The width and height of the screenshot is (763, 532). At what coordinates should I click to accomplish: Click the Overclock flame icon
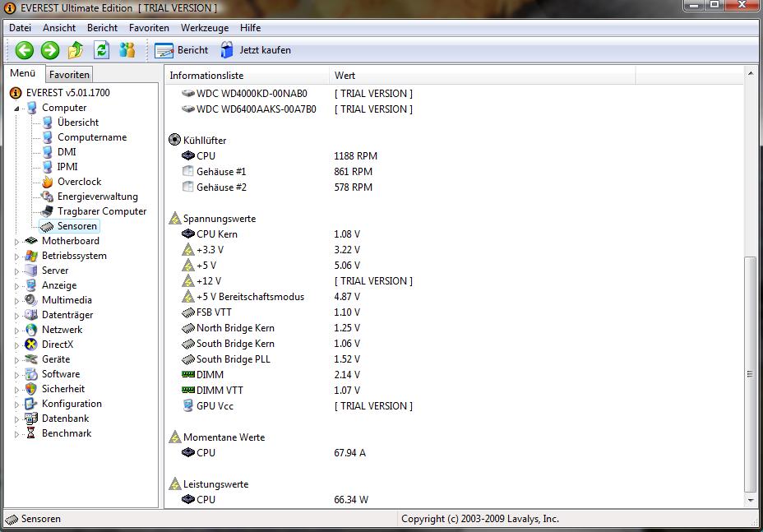(47, 182)
